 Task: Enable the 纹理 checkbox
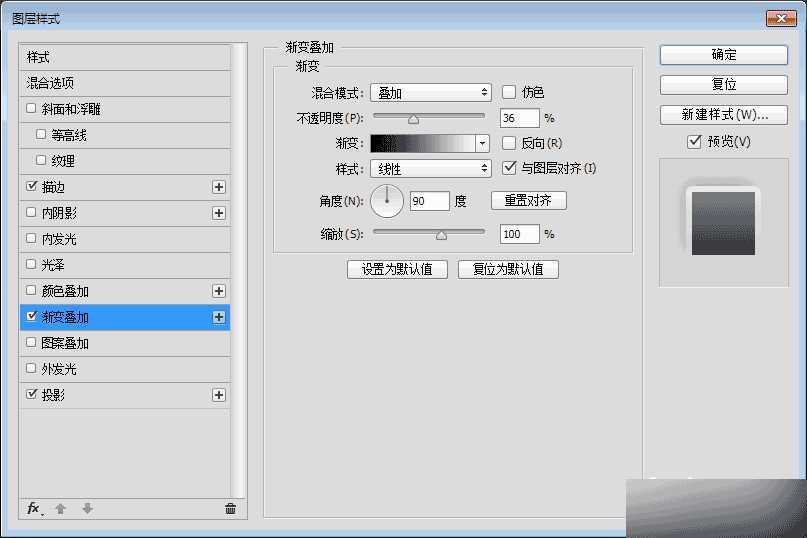(41, 160)
